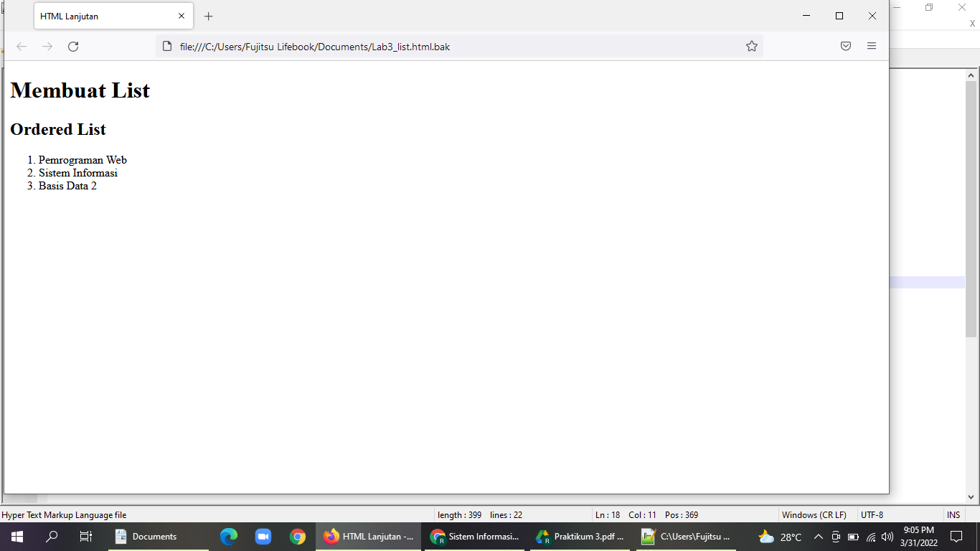Open weather widget showing 28°C
The height and width of the screenshot is (551, 980).
[x=780, y=537]
